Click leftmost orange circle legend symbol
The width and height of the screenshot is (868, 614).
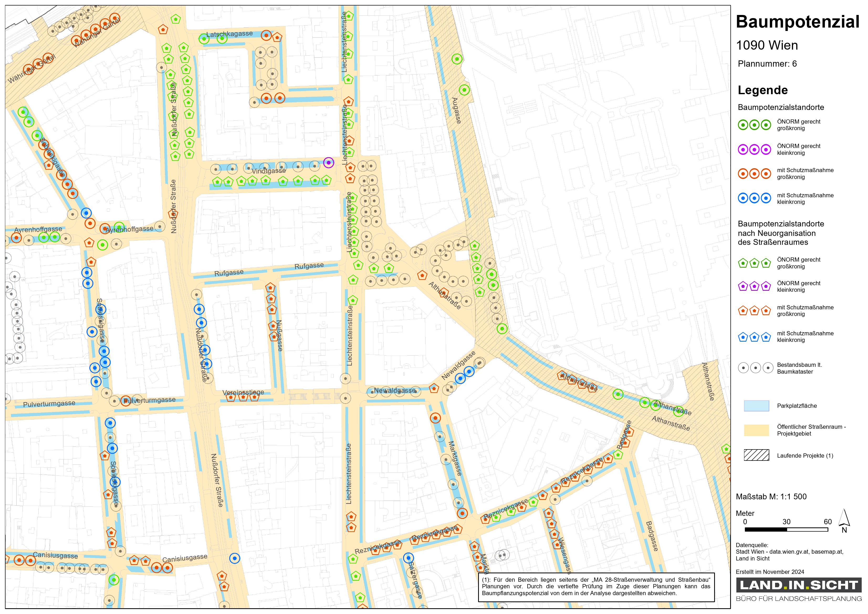pos(743,173)
